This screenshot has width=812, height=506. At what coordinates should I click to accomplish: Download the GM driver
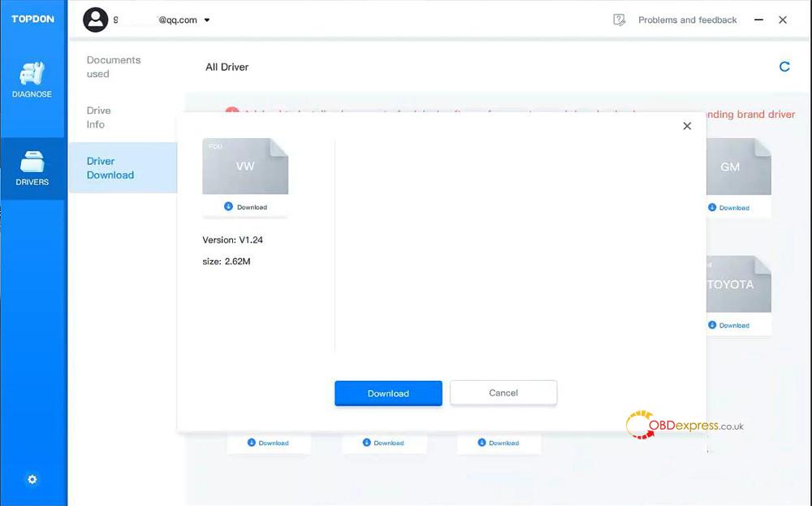pos(728,208)
